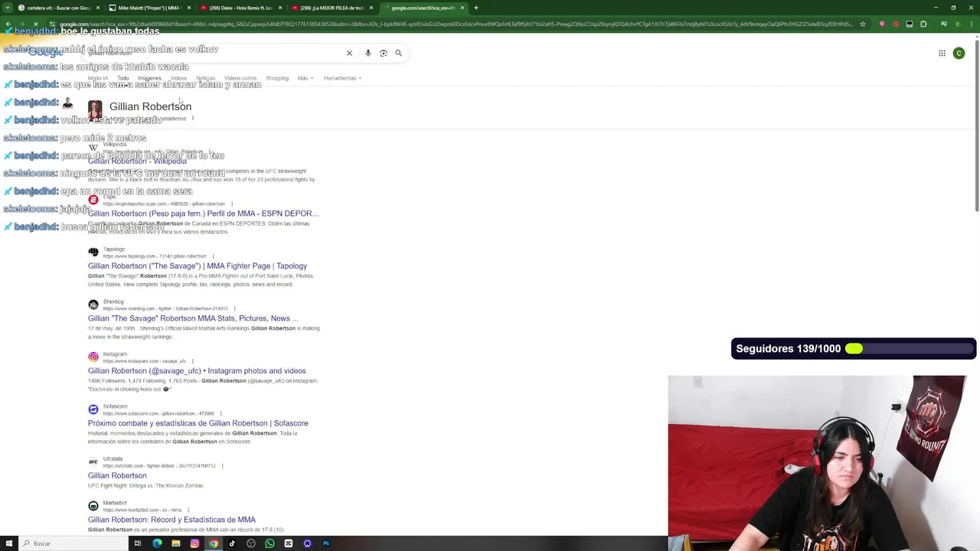
Task: Click the magnifier search button
Action: click(398, 53)
